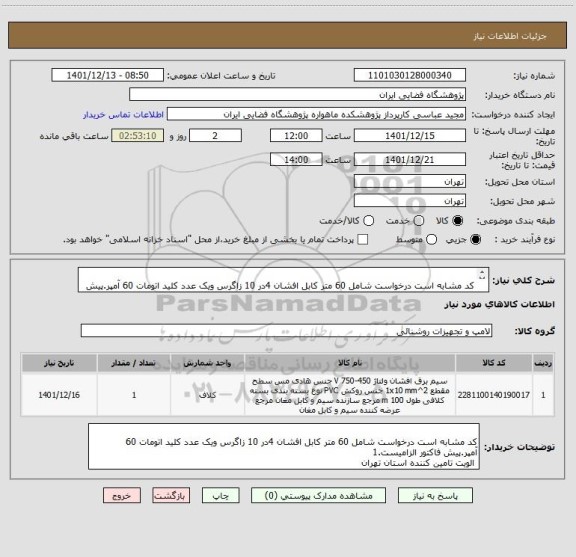Click the remaining time 02:53:10 field
576x557 pixels.
[x=138, y=136]
